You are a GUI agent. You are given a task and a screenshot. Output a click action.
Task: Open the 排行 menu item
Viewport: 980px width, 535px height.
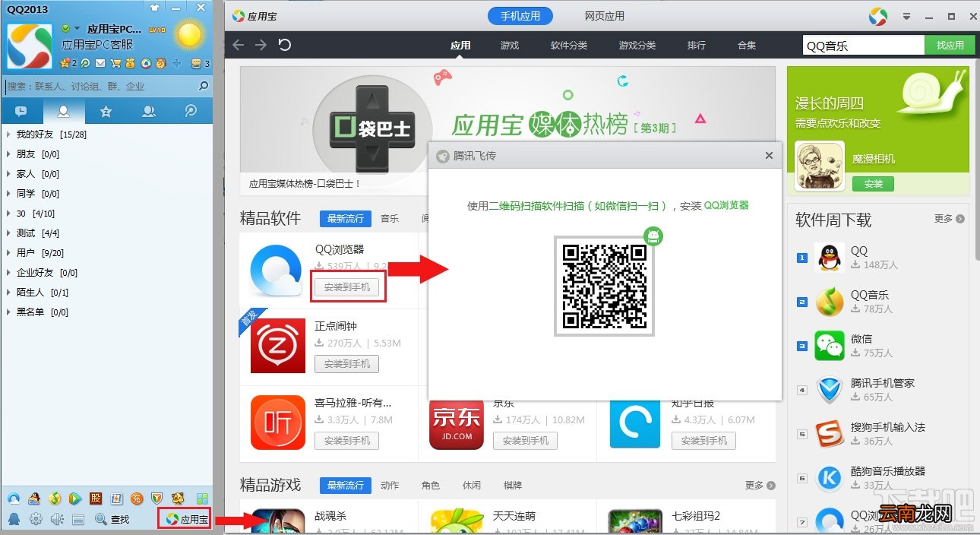[697, 45]
